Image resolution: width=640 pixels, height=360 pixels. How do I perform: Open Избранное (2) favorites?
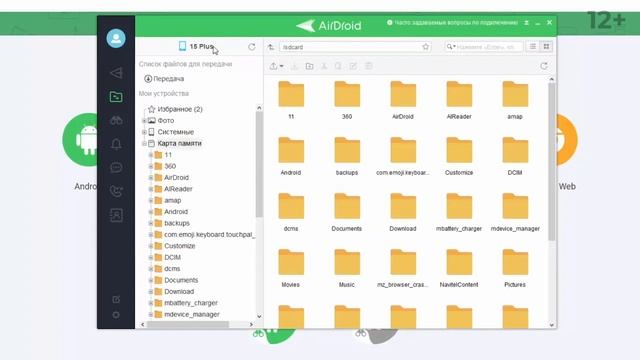tap(176, 109)
